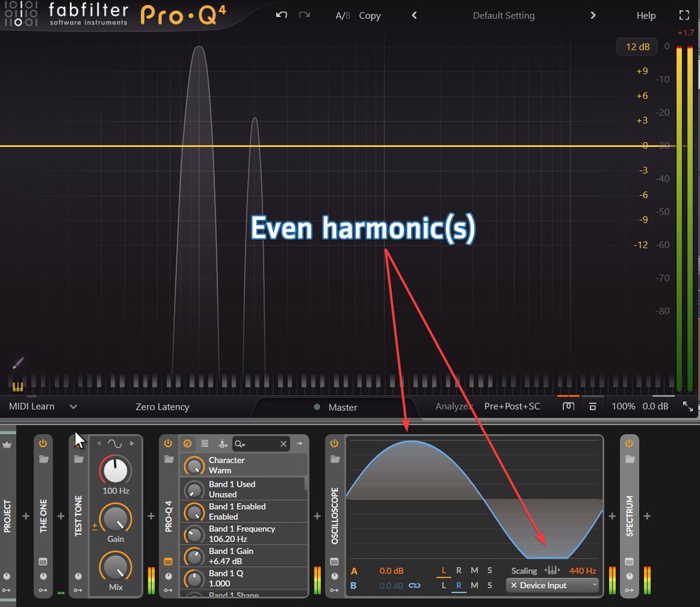
Task: Load the next preset with right arrow
Action: (593, 15)
